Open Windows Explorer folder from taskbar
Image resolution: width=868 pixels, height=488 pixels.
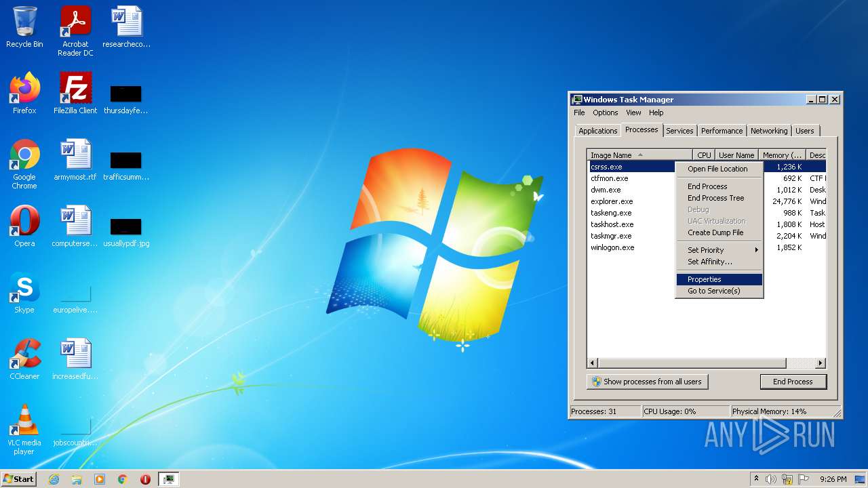(77, 479)
